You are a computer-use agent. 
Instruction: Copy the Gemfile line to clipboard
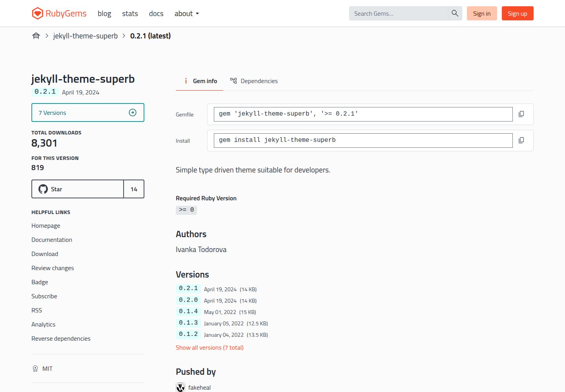(x=521, y=114)
